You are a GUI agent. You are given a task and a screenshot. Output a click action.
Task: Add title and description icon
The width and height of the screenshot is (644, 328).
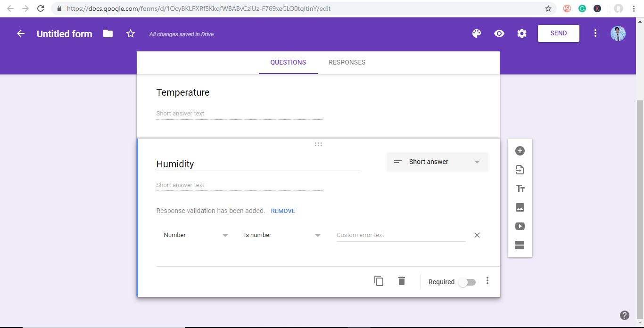(x=520, y=189)
